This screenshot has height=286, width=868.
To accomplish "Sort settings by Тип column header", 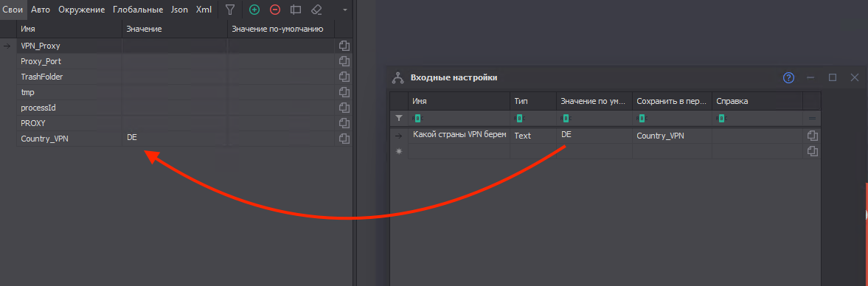I will tap(533, 102).
